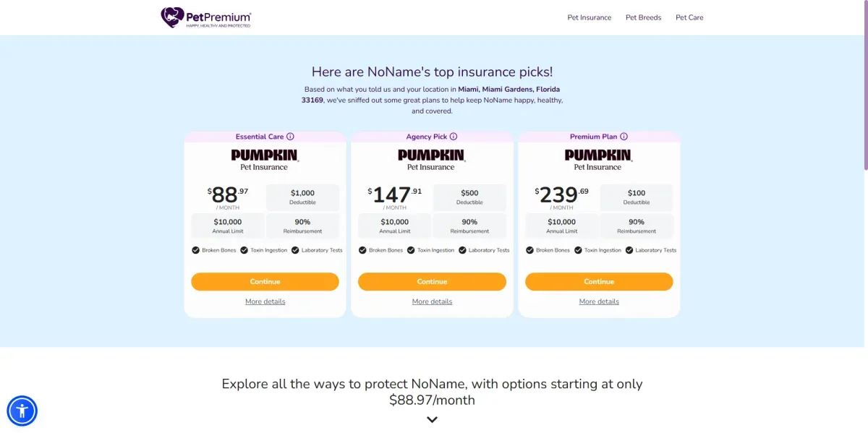This screenshot has width=868, height=433.
Task: Click Pumpkin logo in Agency Pick card
Action: (x=432, y=160)
